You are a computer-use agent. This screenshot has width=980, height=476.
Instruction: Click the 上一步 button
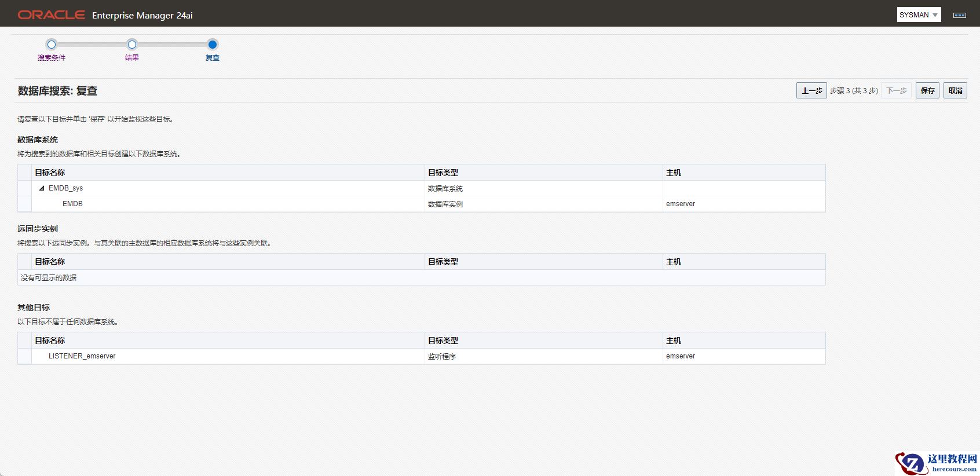point(811,90)
